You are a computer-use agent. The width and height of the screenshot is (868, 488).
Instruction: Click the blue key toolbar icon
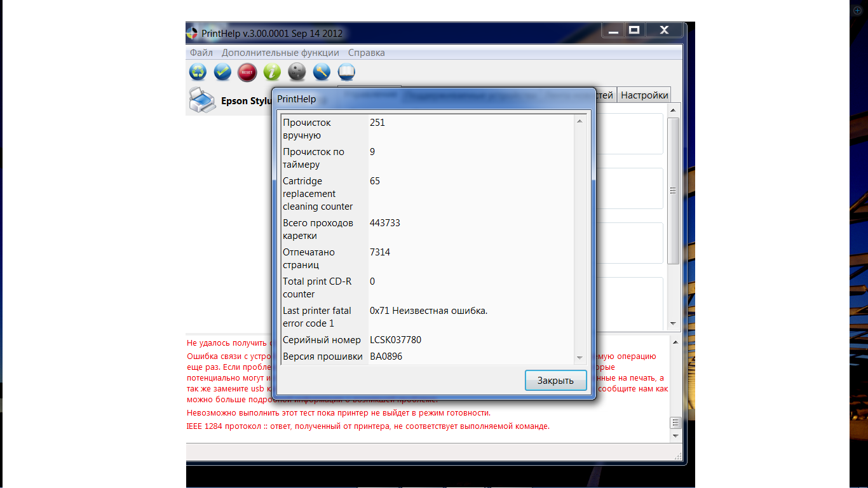point(322,72)
